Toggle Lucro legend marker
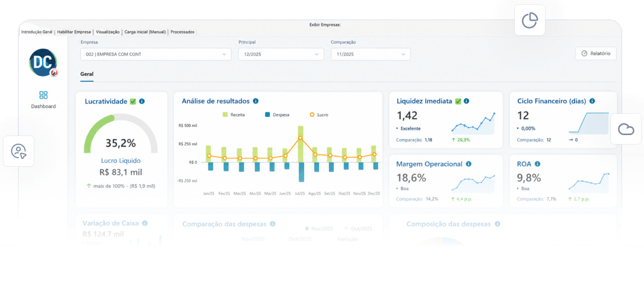 click(x=312, y=115)
